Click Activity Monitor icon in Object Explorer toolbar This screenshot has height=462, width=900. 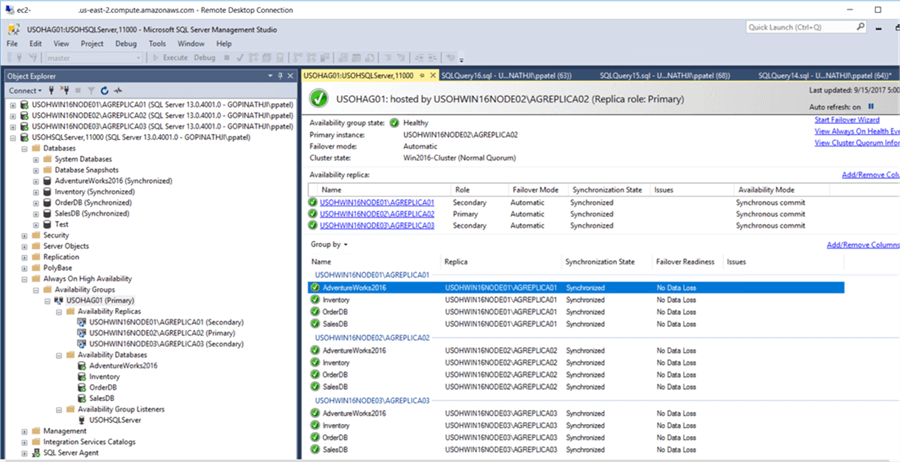[118, 91]
